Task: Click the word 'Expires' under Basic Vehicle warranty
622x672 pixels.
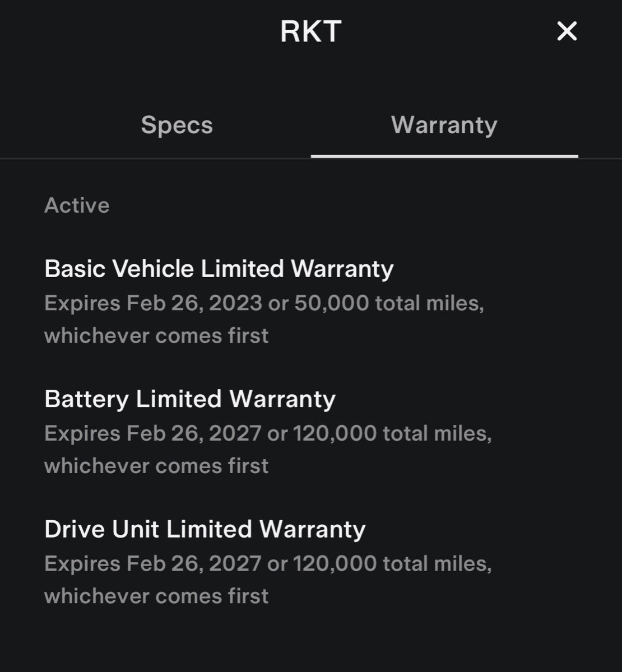Action: tap(82, 304)
